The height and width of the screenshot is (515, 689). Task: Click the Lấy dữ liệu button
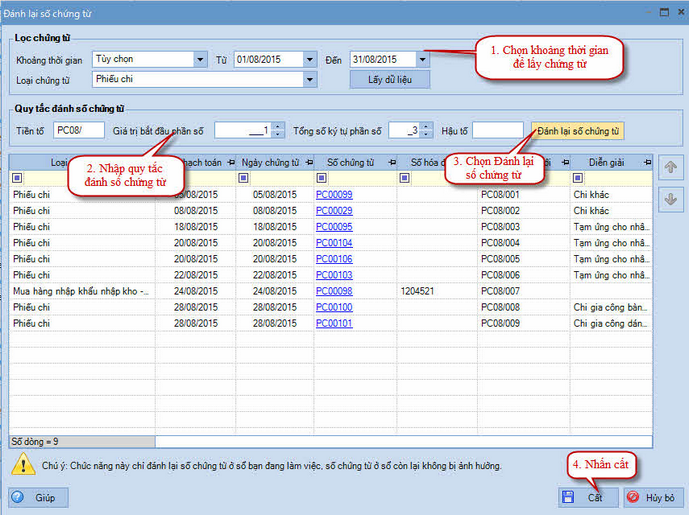coord(390,80)
